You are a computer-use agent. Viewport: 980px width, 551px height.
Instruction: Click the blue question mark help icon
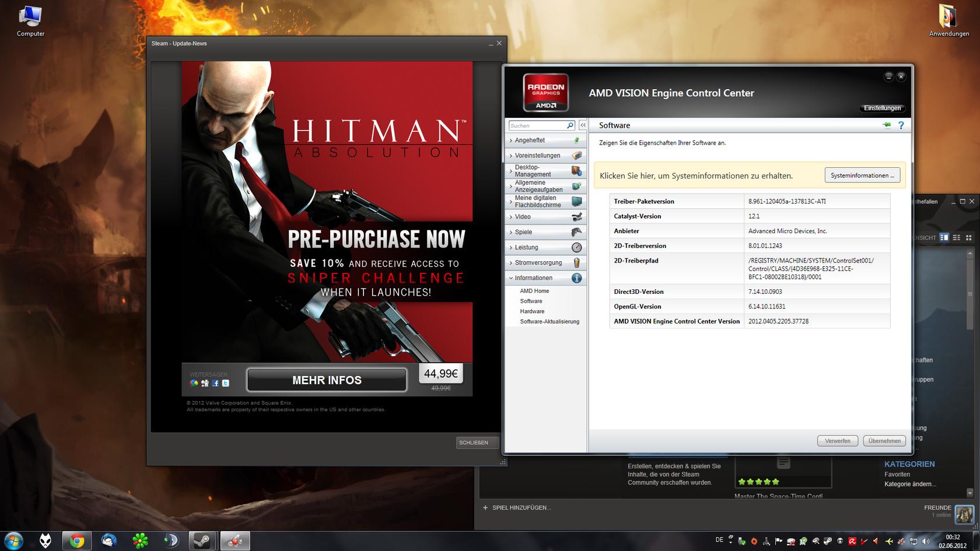[901, 125]
